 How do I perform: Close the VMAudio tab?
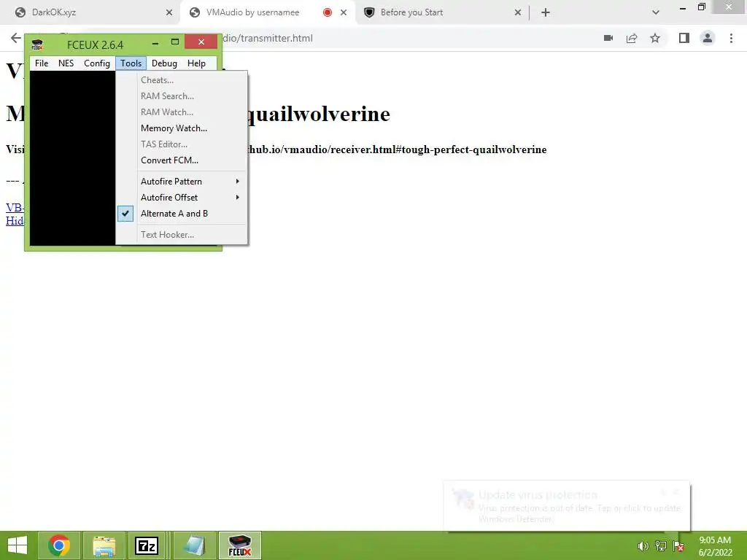pyautogui.click(x=344, y=13)
